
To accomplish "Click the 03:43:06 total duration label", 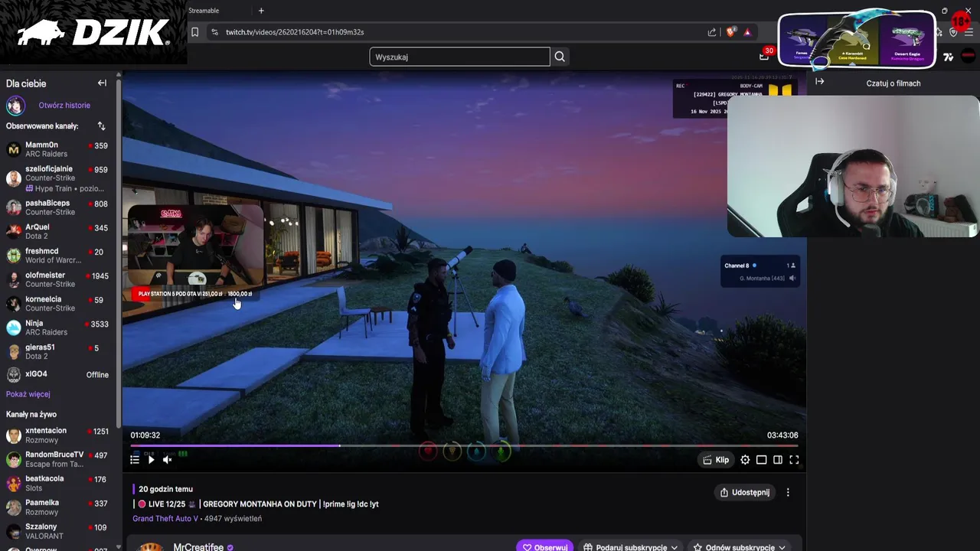I will point(782,435).
